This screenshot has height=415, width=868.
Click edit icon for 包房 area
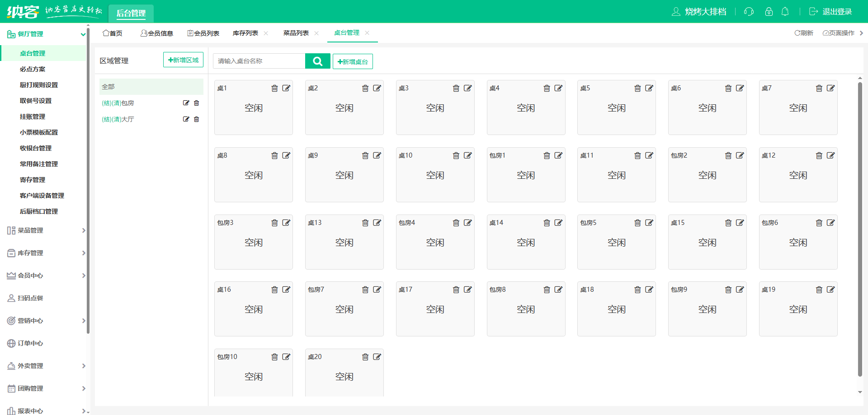pyautogui.click(x=186, y=103)
